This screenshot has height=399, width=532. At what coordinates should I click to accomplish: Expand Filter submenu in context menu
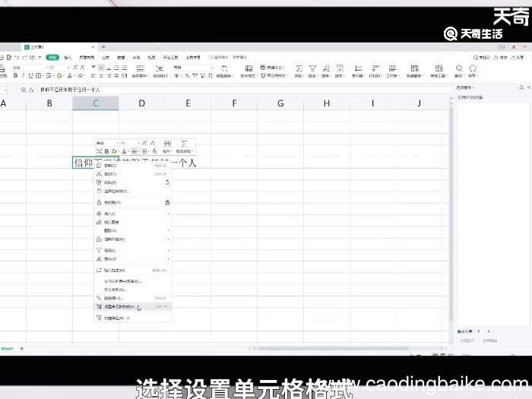(133, 250)
